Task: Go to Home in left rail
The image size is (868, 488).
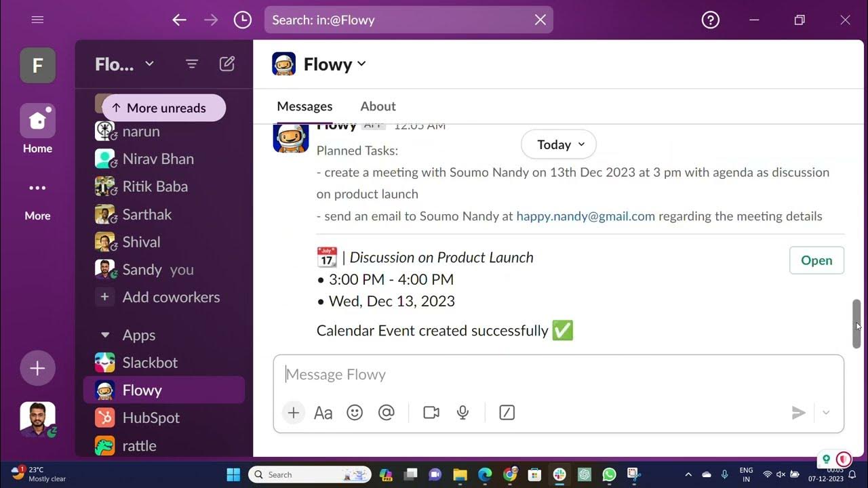Action: (37, 129)
